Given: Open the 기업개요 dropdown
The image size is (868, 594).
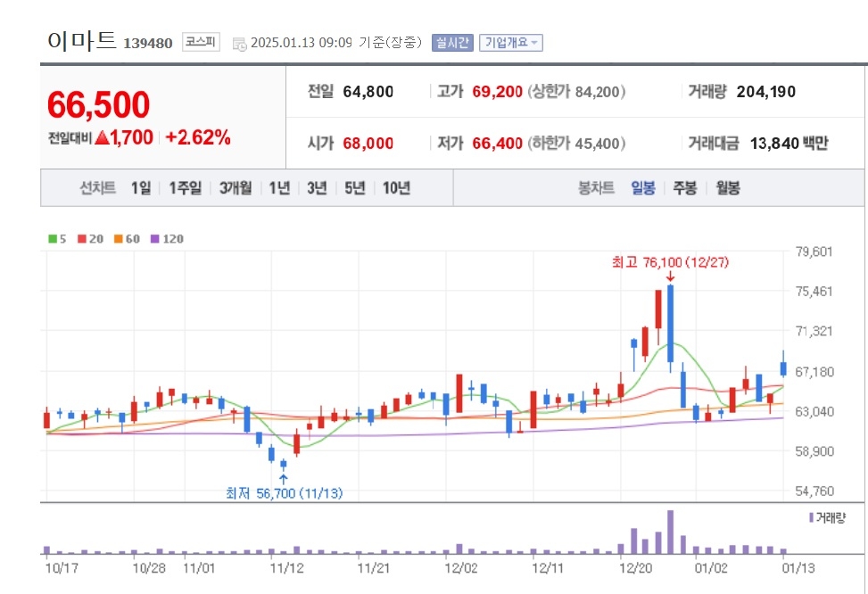Looking at the screenshot, I should [511, 43].
